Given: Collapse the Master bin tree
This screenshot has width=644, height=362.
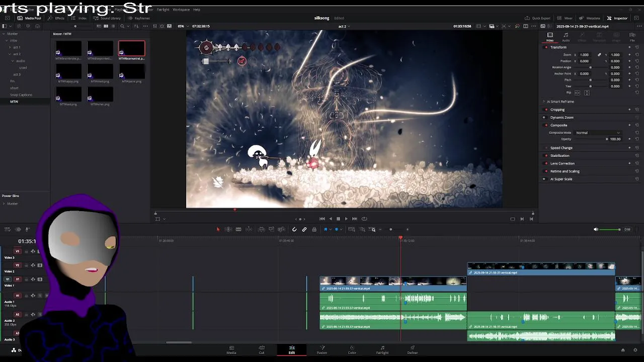Looking at the screenshot, I should [4, 34].
